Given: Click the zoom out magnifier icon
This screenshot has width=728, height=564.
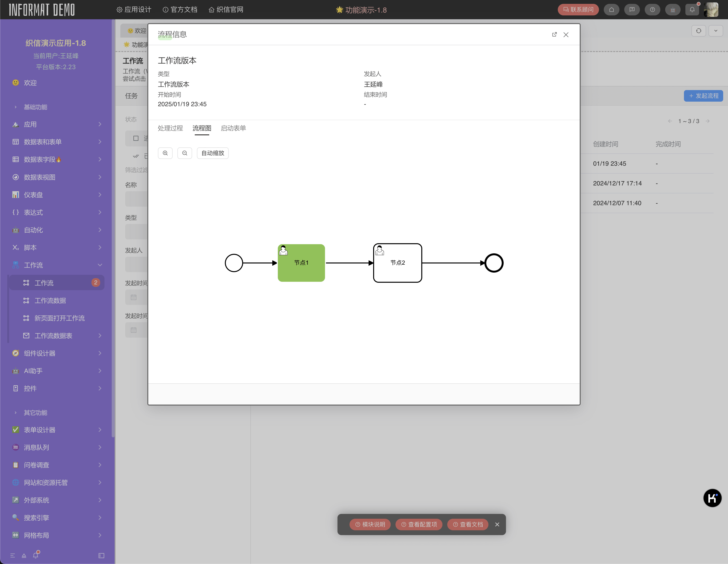Looking at the screenshot, I should tap(185, 153).
